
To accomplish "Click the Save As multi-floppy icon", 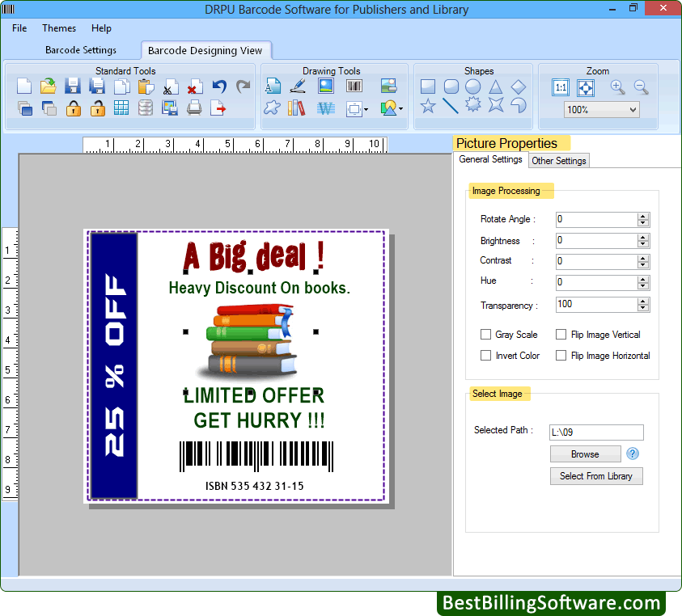I will 97,86.
